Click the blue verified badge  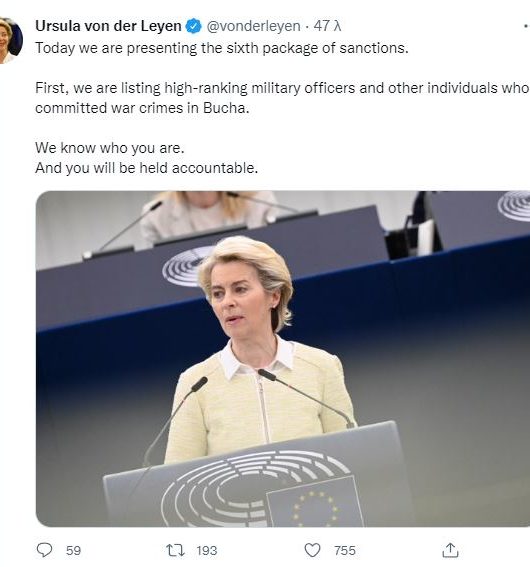193,26
